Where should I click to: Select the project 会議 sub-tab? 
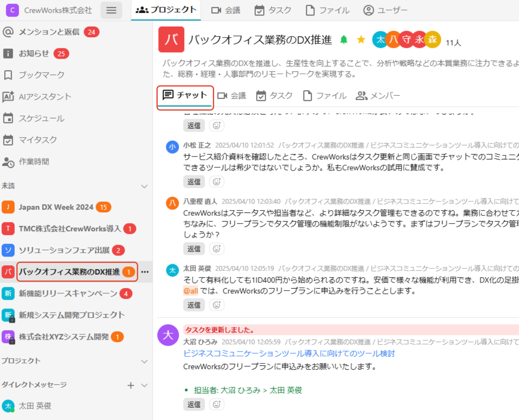[232, 96]
